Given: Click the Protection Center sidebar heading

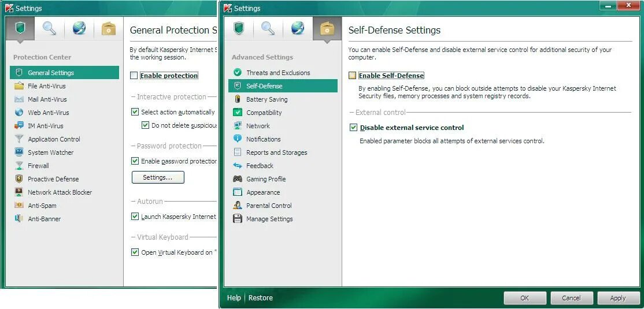Looking at the screenshot, I should point(42,57).
